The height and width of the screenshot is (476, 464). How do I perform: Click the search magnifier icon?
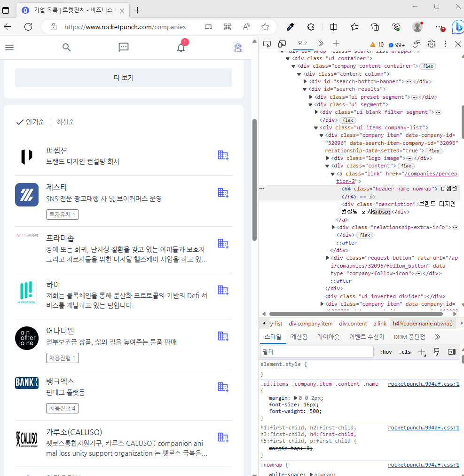click(x=66, y=48)
